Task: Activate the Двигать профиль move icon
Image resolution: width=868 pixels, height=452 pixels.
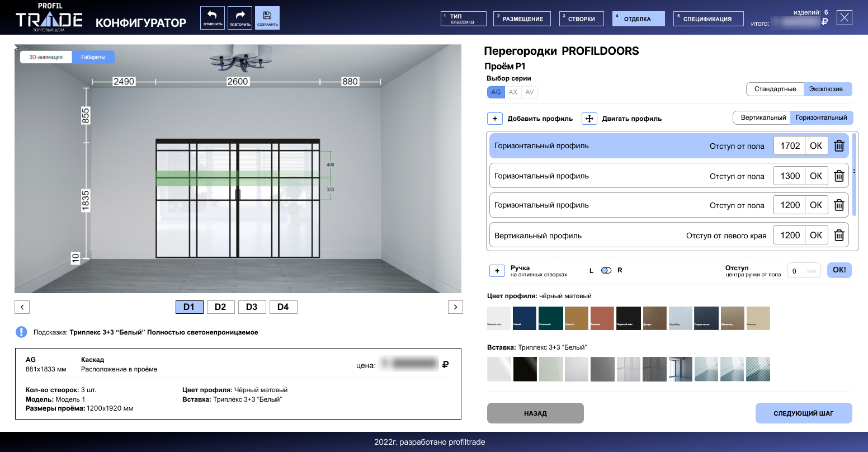Action: [589, 119]
